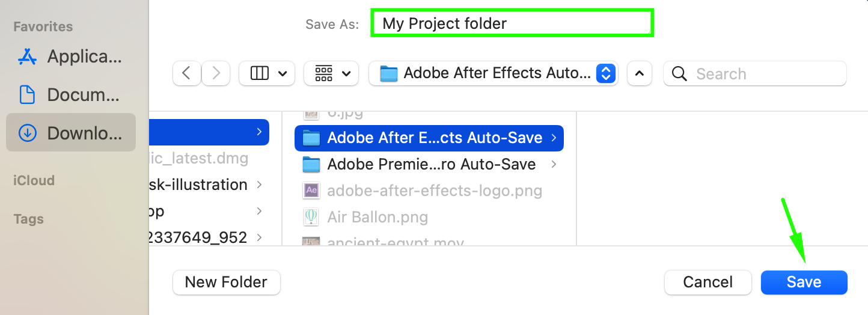Select the Downloads sidebar item
This screenshot has height=315, width=868.
(x=70, y=133)
